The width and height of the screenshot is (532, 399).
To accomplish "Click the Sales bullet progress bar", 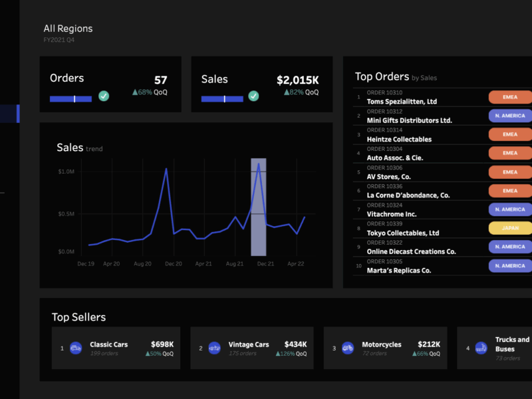I will pos(222,98).
